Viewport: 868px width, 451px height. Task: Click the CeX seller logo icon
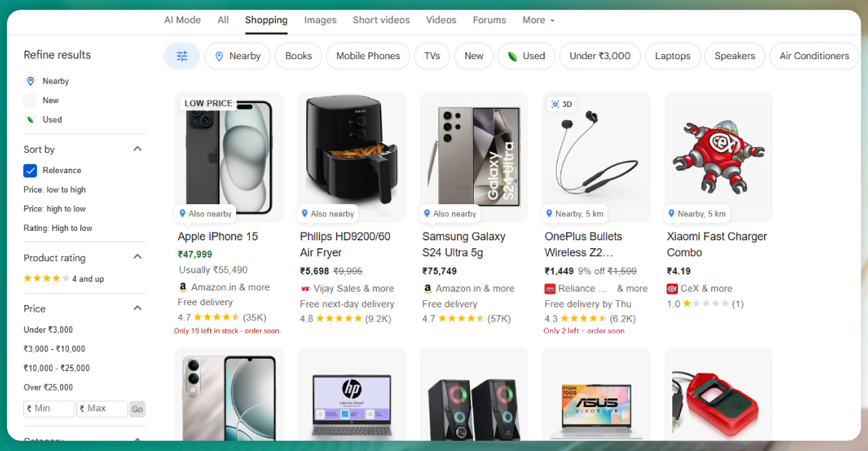click(x=672, y=289)
